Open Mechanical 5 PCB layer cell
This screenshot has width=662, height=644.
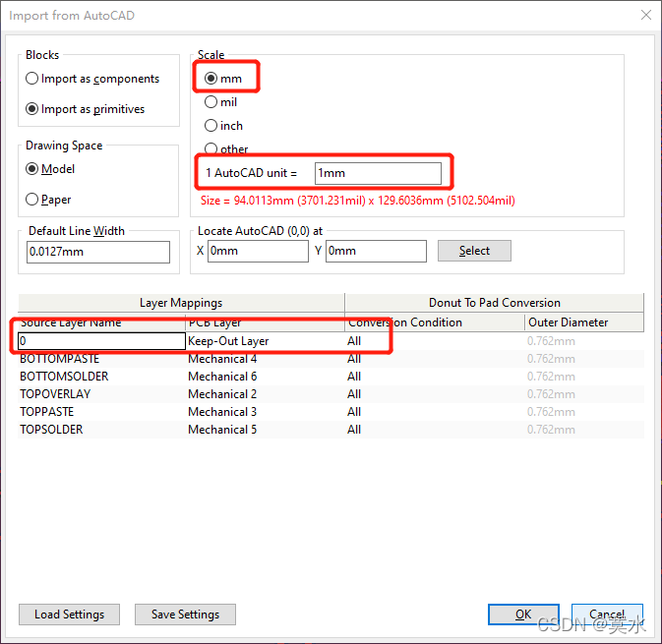tap(265, 430)
